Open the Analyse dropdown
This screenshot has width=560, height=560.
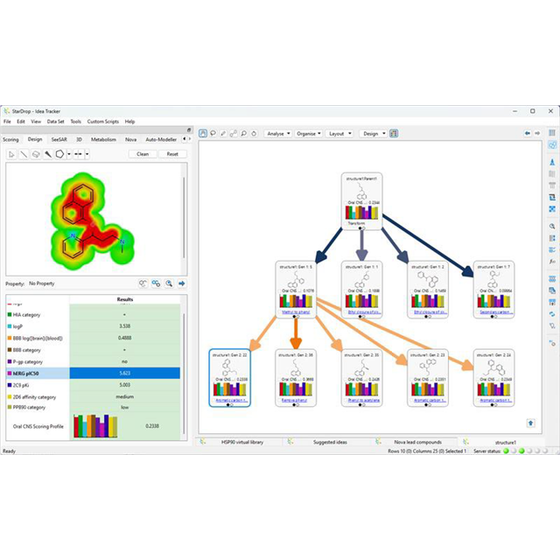click(279, 134)
